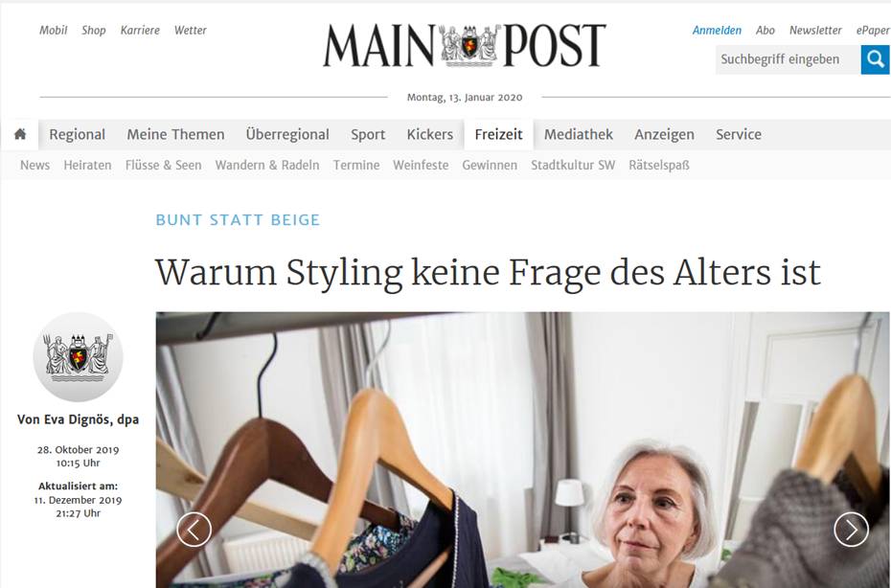Select the Weinfeste submenu link
891x588 pixels.
pyautogui.click(x=421, y=166)
